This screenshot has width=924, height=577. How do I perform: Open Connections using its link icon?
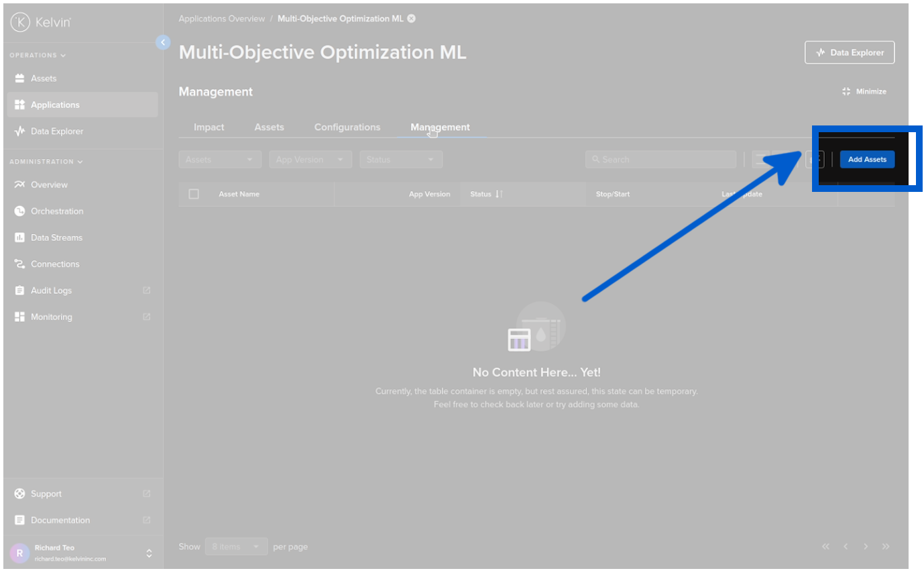point(19,264)
